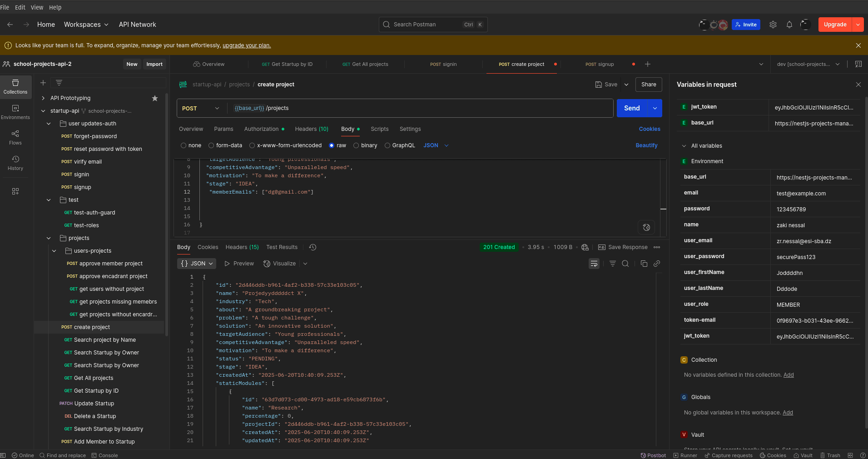Open the dev environment selector dropdown
This screenshot has height=459, width=868.
point(808,64)
